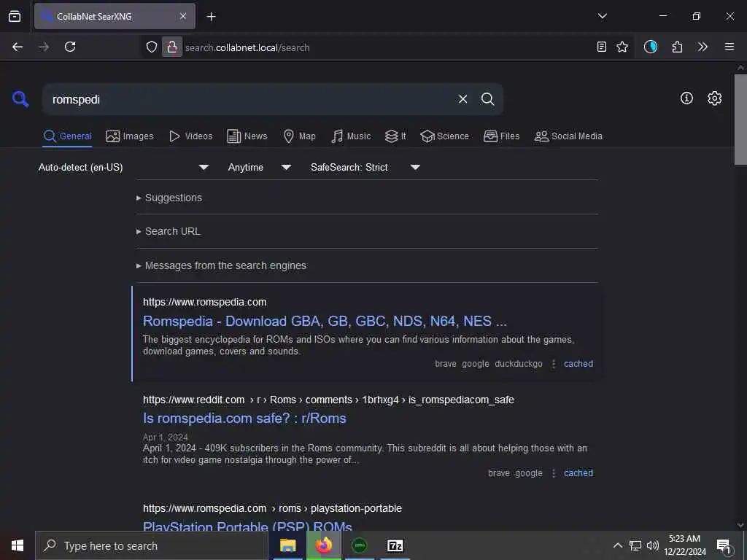Open Anytime time range dropdown
The image size is (747, 560).
point(260,167)
